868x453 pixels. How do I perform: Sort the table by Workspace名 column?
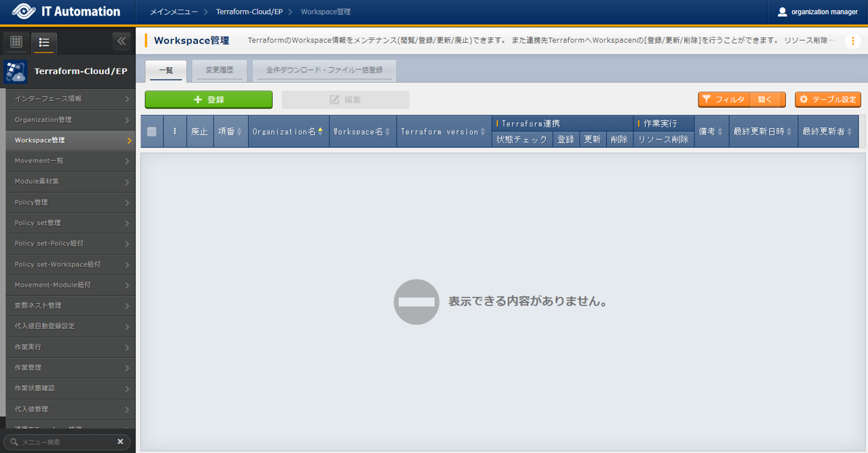pos(362,132)
